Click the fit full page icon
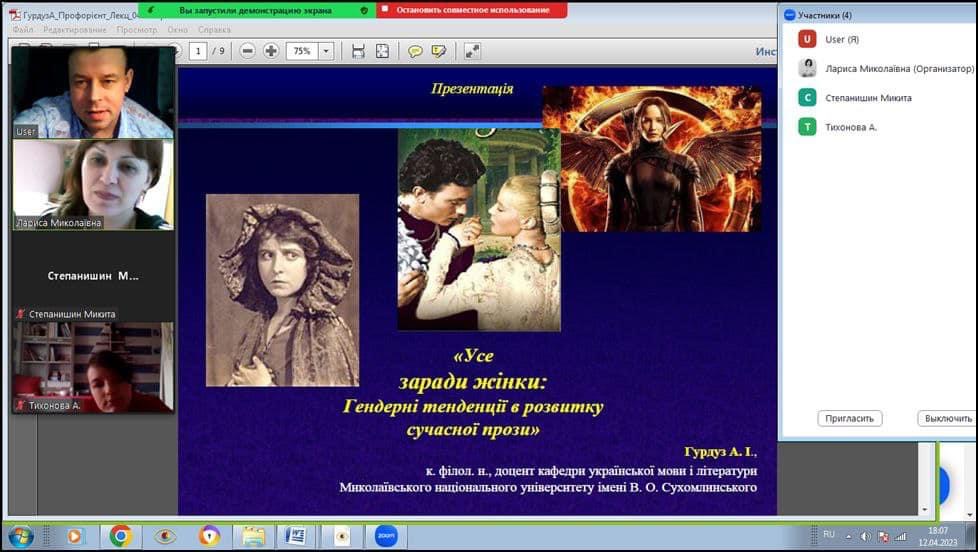 pyautogui.click(x=382, y=51)
